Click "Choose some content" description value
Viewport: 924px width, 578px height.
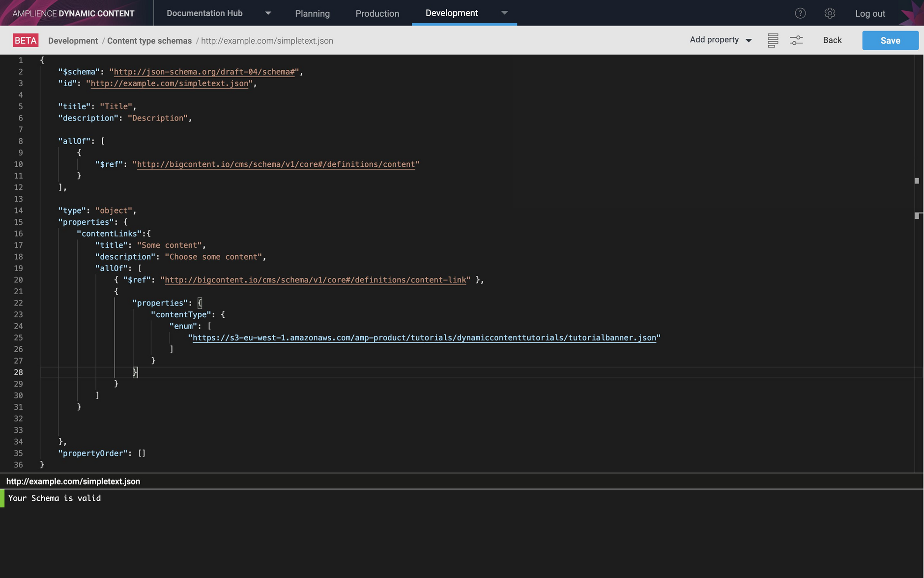click(213, 257)
